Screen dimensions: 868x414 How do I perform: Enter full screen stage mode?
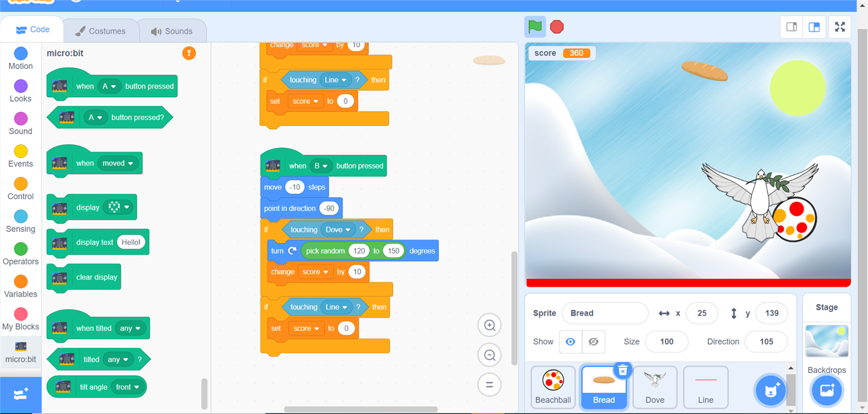click(840, 27)
